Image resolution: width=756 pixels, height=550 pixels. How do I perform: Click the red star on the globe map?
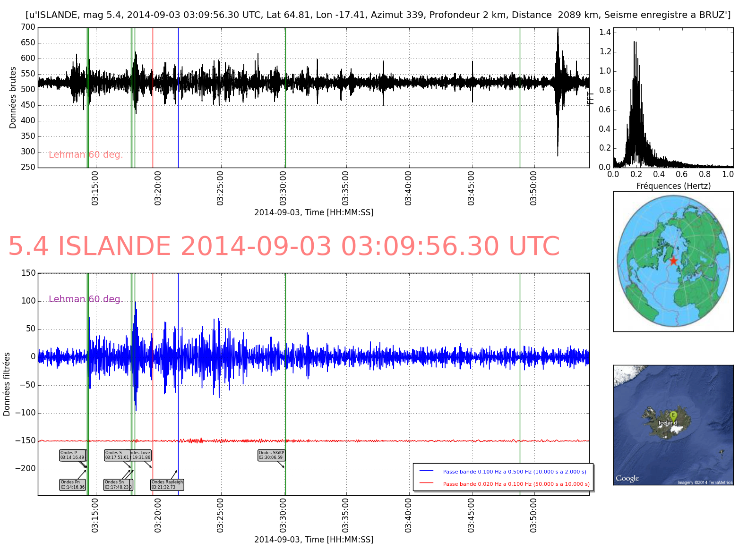tap(673, 261)
